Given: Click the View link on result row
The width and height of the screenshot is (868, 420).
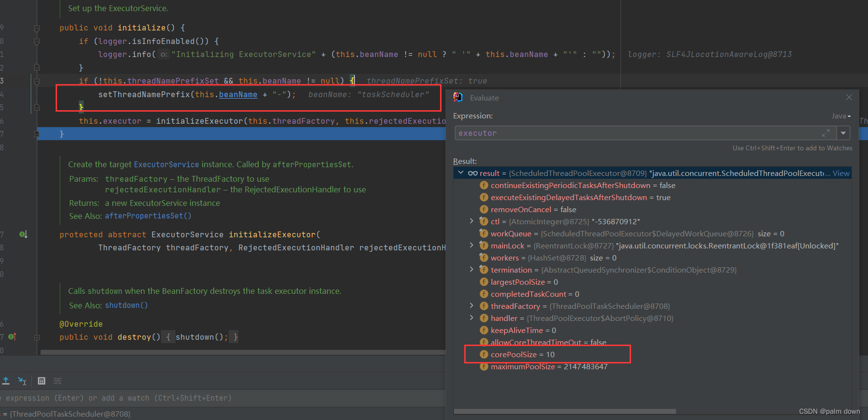Looking at the screenshot, I should point(841,173).
